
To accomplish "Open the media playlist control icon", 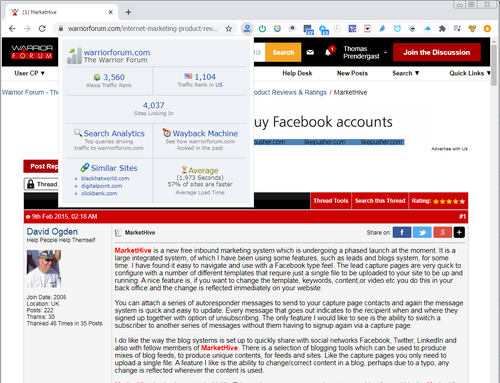I will pos(457,29).
